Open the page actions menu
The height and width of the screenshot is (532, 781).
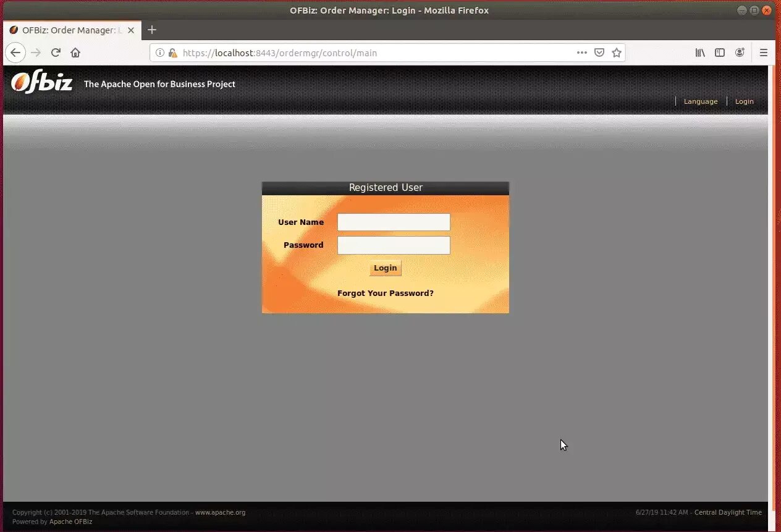click(581, 53)
